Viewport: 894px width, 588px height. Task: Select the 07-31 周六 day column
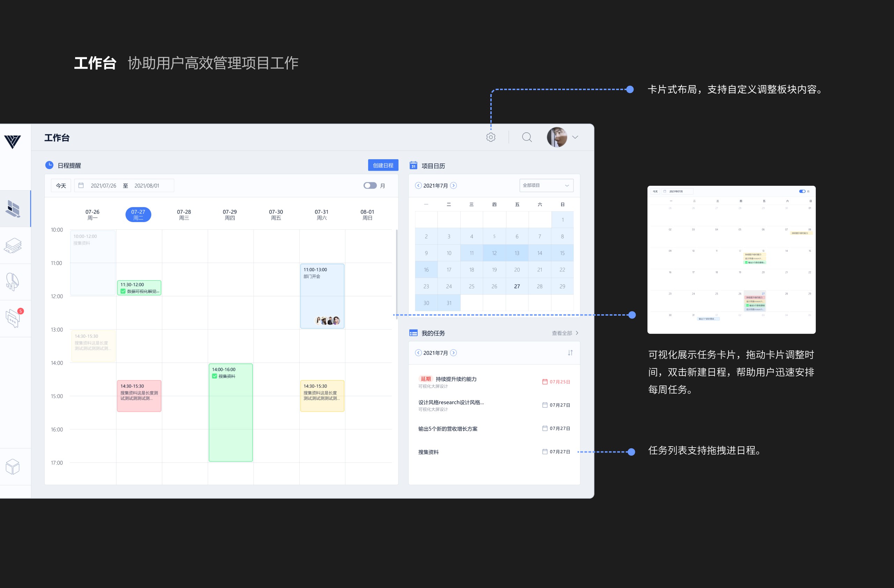click(x=322, y=215)
